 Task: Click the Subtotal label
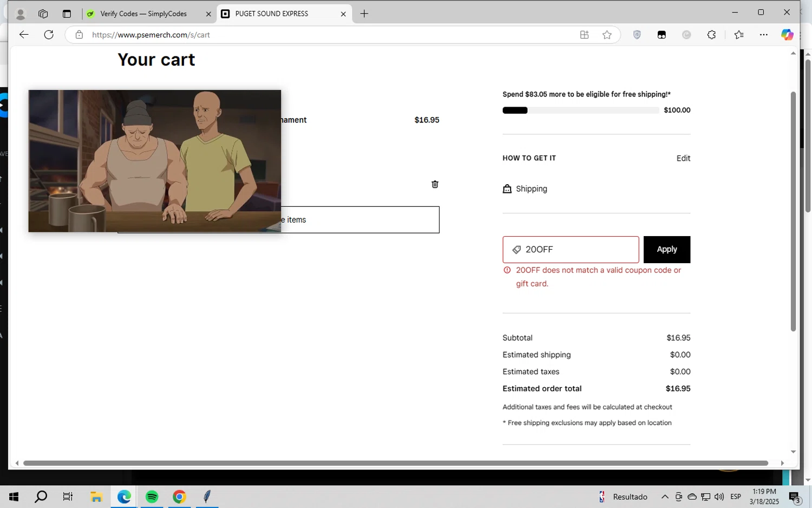click(518, 337)
